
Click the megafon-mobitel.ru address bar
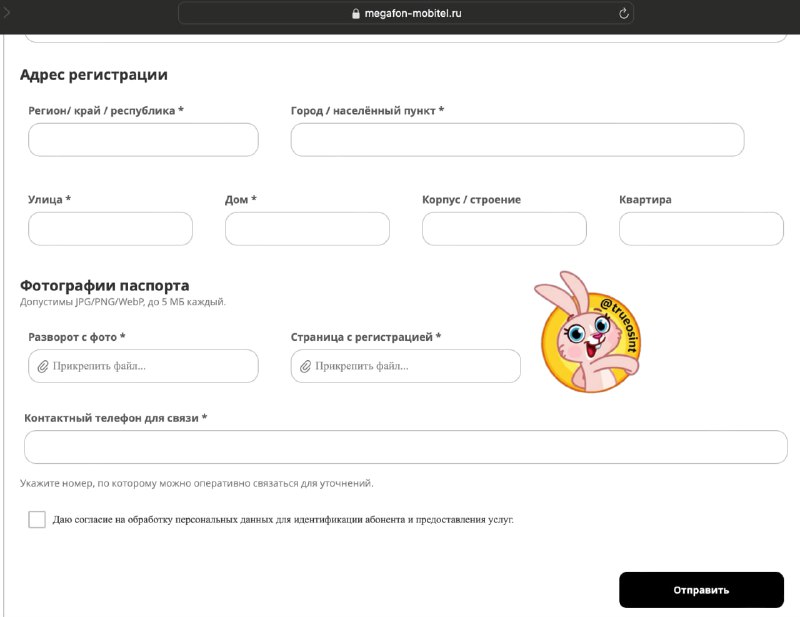tap(406, 14)
